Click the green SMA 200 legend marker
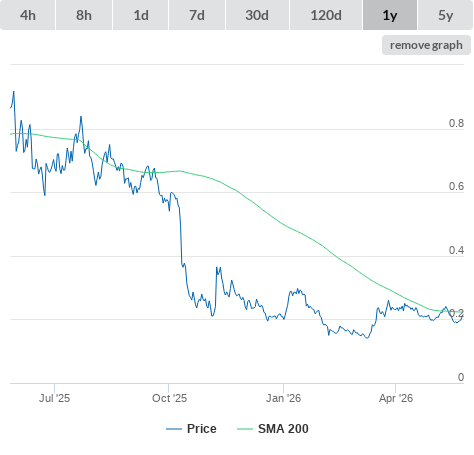474x455 pixels. point(245,429)
